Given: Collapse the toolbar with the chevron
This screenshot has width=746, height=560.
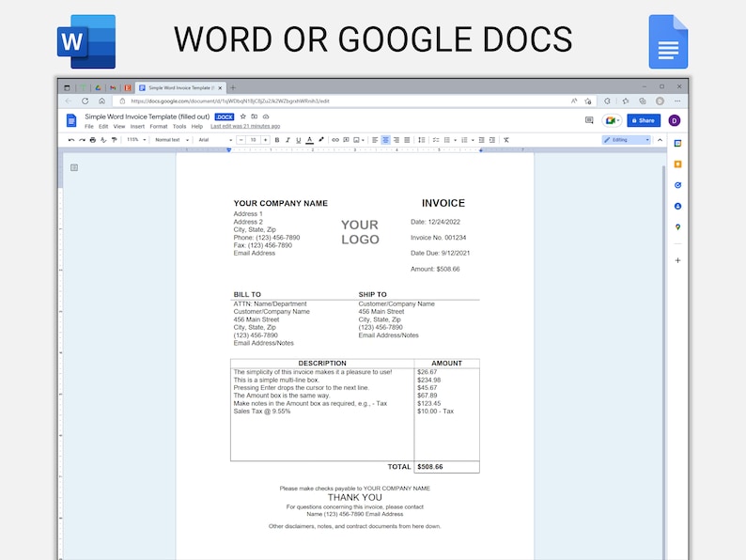Looking at the screenshot, I should tap(660, 140).
